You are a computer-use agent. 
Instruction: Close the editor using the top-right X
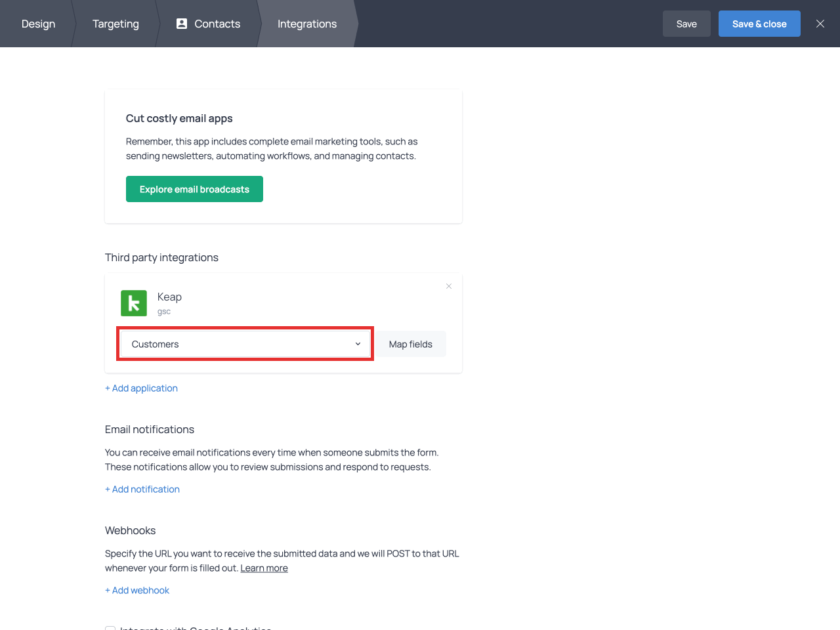[x=820, y=24]
